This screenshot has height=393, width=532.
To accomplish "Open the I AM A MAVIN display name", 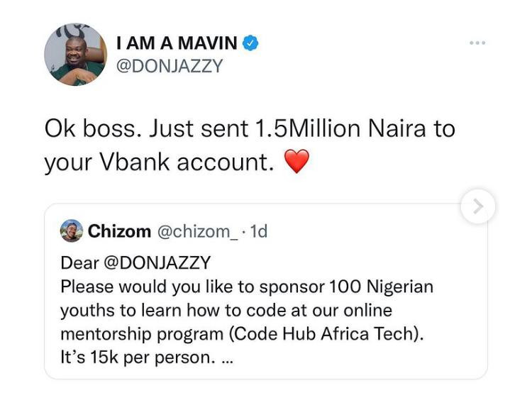I will coord(177,43).
